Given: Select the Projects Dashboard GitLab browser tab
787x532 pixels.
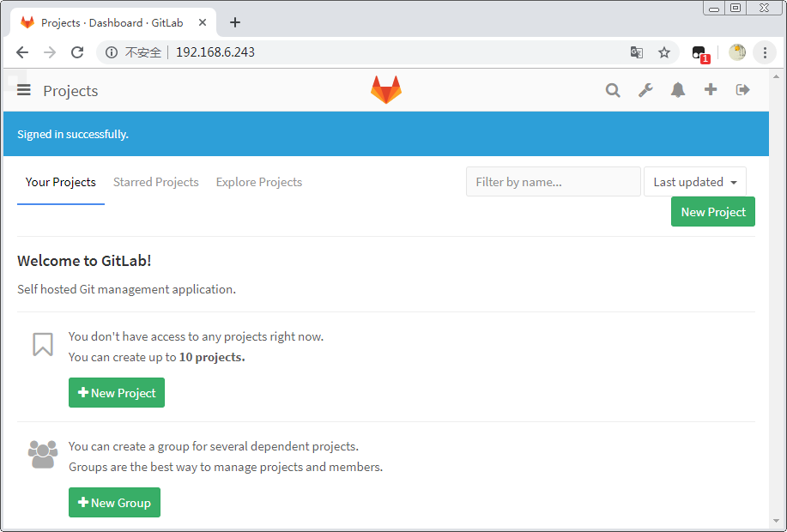Looking at the screenshot, I should (x=113, y=22).
